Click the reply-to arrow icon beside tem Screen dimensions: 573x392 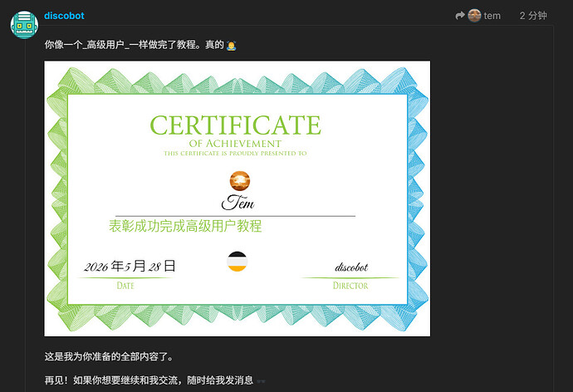pyautogui.click(x=460, y=16)
